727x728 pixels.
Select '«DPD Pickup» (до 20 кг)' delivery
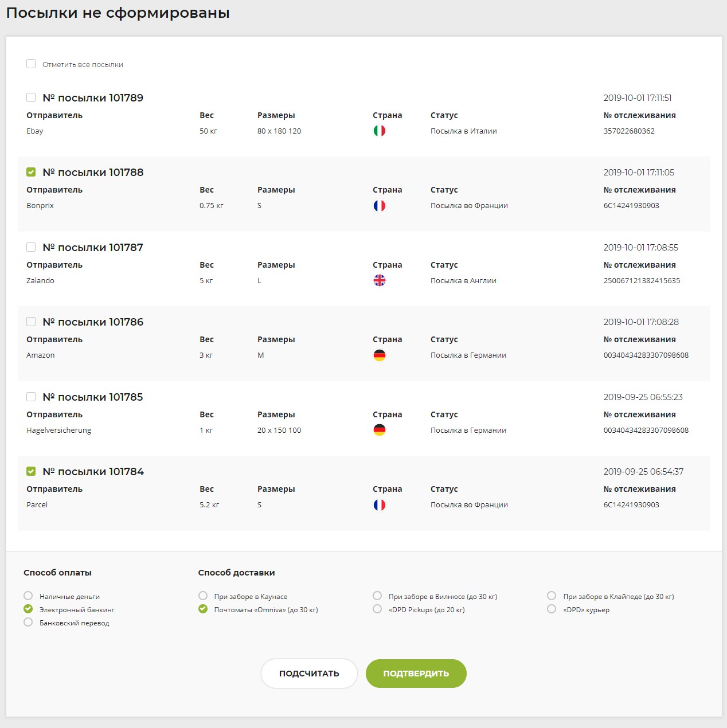pyautogui.click(x=377, y=609)
